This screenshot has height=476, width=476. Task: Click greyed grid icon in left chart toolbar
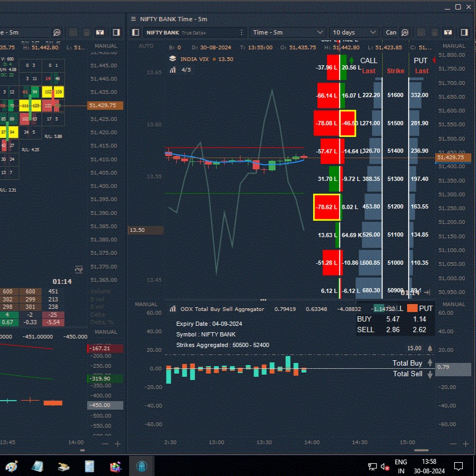tap(73, 32)
